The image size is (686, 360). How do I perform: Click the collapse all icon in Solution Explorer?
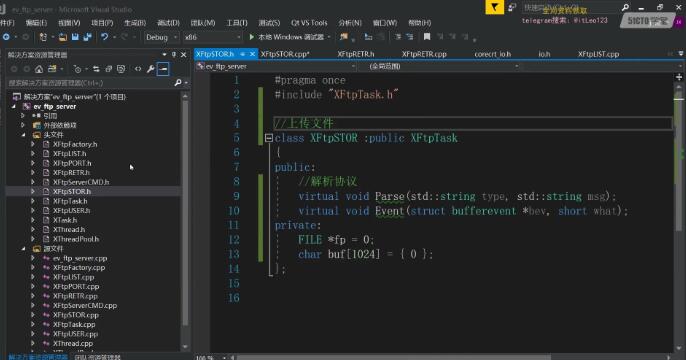tap(108, 69)
